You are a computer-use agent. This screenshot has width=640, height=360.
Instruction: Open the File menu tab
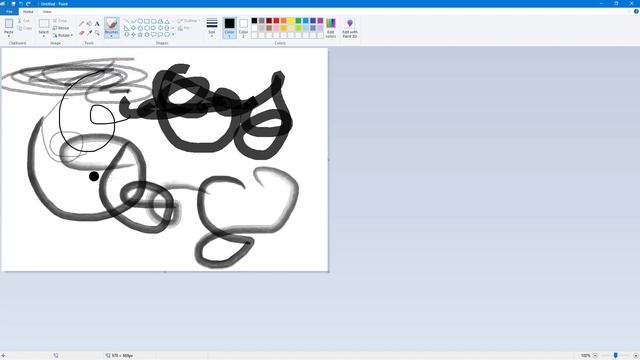pos(9,11)
